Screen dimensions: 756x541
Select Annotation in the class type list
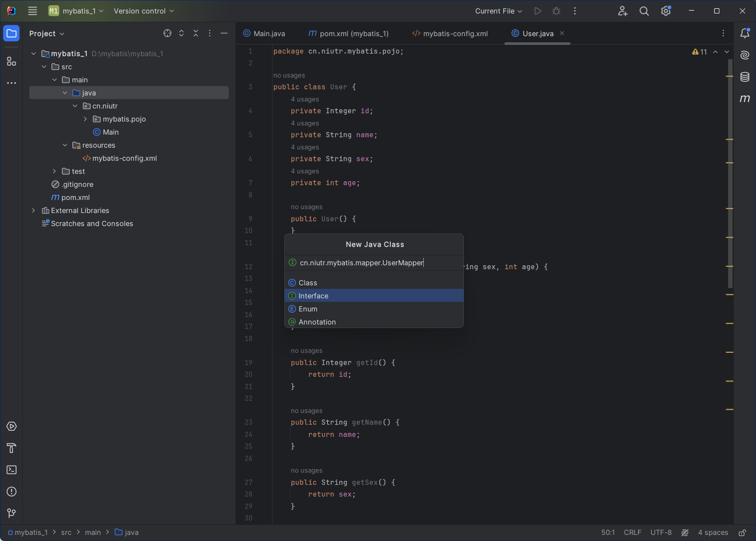(x=317, y=322)
